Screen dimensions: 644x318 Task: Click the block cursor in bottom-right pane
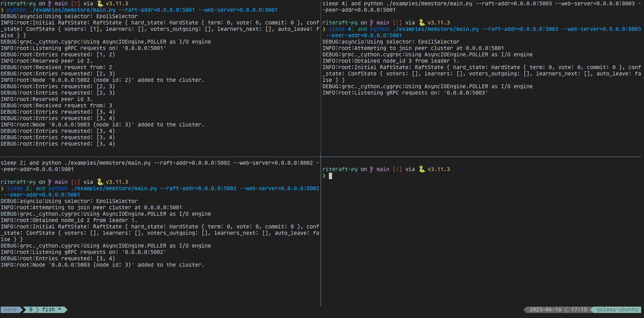(x=331, y=176)
